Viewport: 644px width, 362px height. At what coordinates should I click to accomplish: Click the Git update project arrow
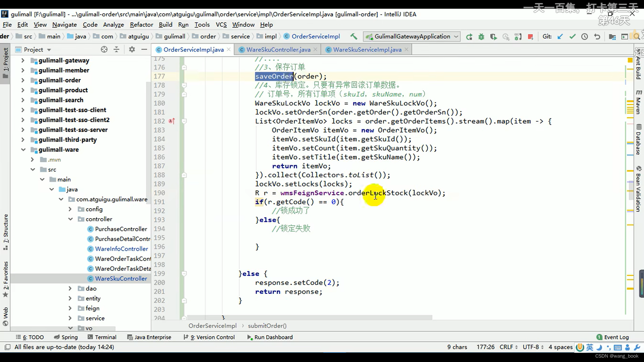point(560,37)
